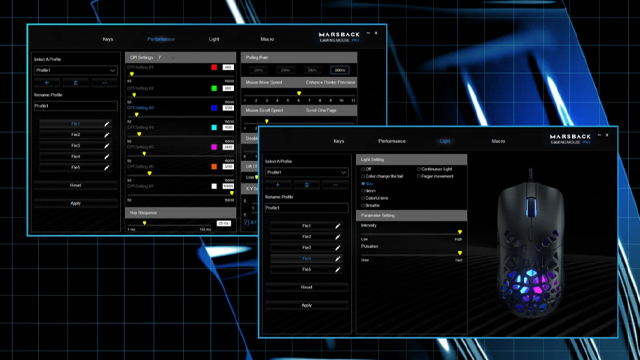The height and width of the screenshot is (360, 640).
Task: Expand the DPI Settings count dropdown
Action: pyautogui.click(x=173, y=58)
